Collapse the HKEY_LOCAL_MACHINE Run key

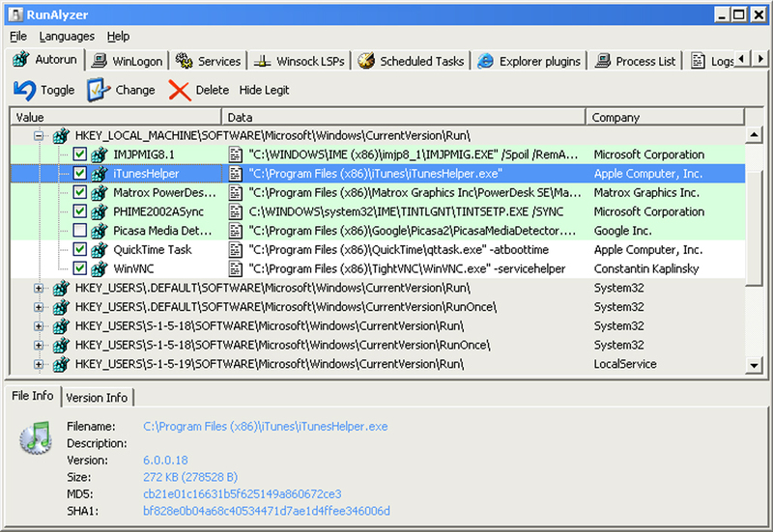(x=39, y=135)
